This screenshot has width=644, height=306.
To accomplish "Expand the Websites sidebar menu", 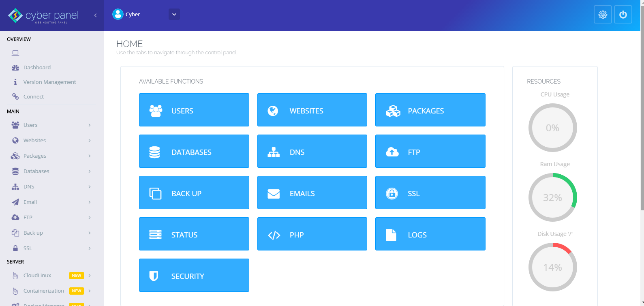I will (52, 140).
